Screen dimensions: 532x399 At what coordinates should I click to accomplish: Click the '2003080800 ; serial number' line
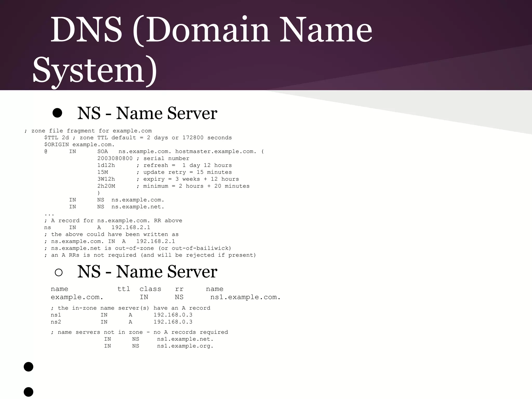pyautogui.click(x=143, y=158)
